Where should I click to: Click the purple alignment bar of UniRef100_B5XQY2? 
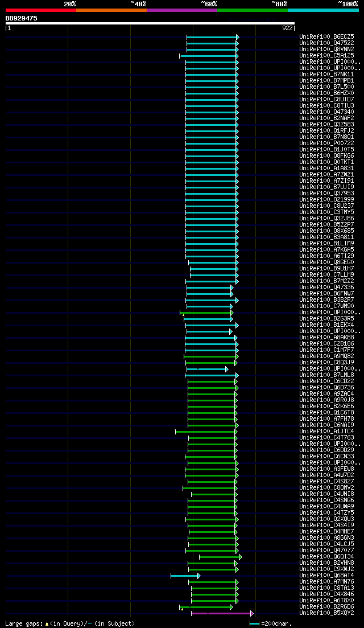[x=221, y=613]
